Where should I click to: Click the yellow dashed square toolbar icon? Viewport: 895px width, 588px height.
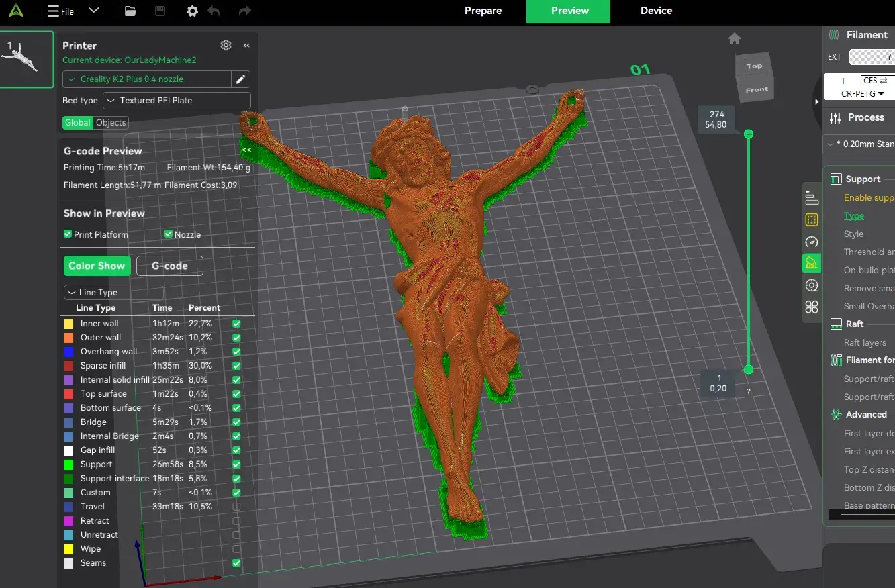coord(811,219)
